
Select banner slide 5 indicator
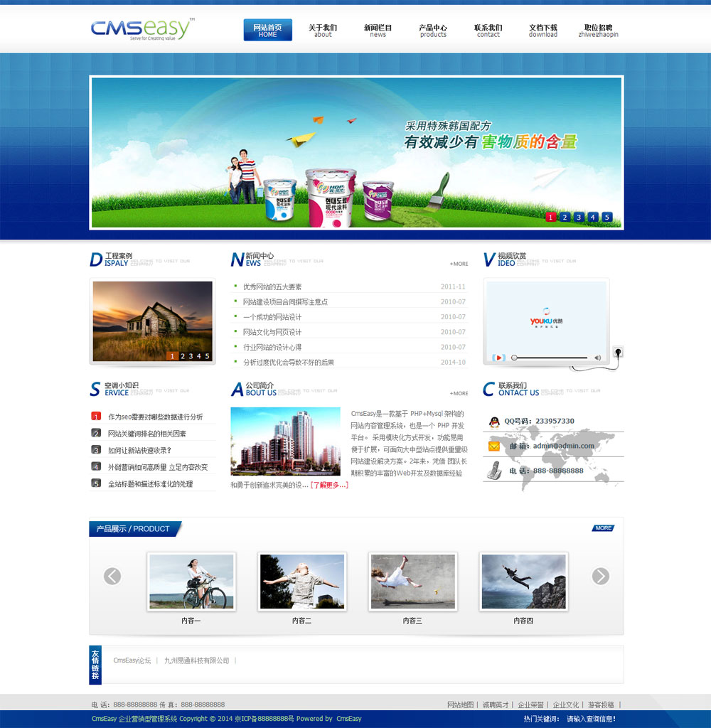(606, 217)
